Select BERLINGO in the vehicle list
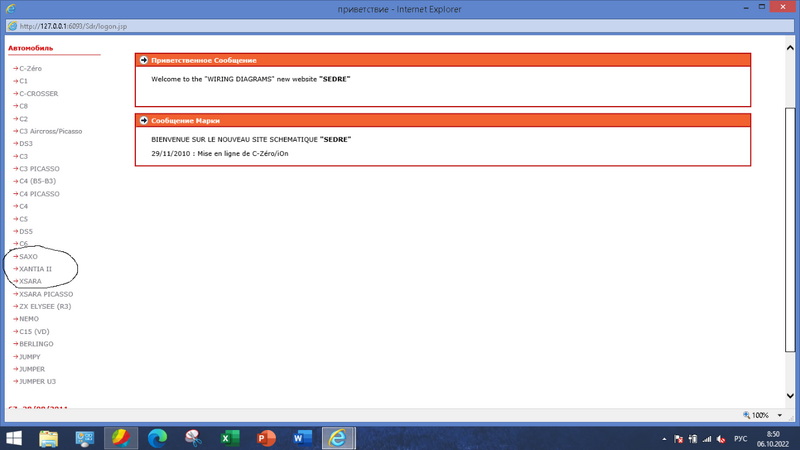 [36, 344]
